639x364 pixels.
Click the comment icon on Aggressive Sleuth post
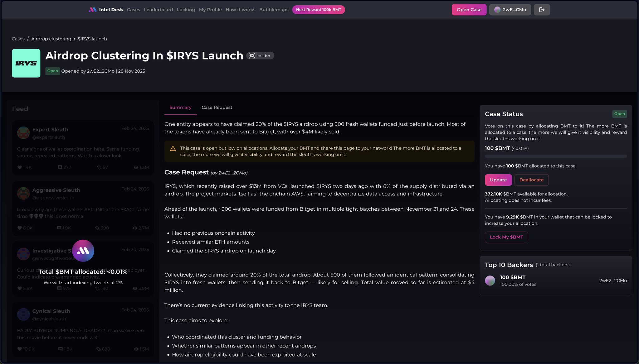[x=59, y=228]
